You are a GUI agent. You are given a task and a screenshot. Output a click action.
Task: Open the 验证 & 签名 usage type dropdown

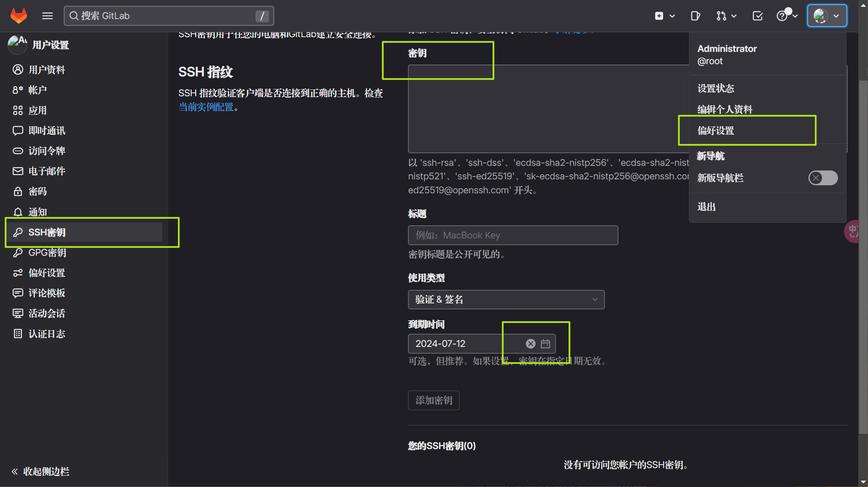[x=506, y=299]
